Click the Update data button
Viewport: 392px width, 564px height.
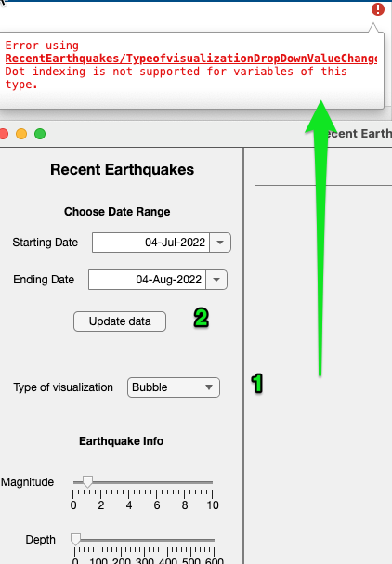(120, 321)
